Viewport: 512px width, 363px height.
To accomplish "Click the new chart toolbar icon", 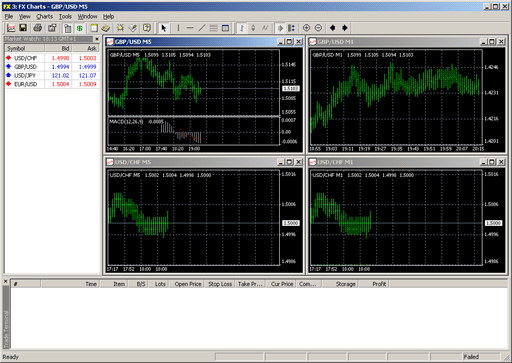I will [11, 28].
